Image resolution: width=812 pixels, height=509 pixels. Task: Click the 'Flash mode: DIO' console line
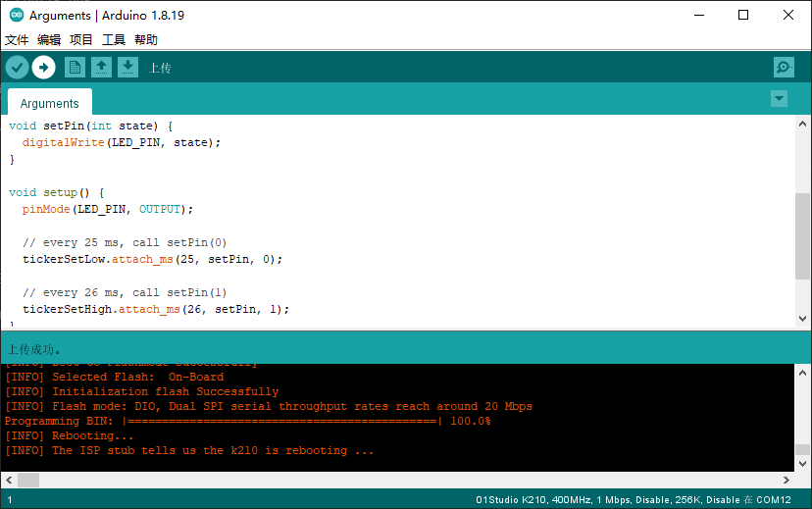pyautogui.click(x=269, y=406)
